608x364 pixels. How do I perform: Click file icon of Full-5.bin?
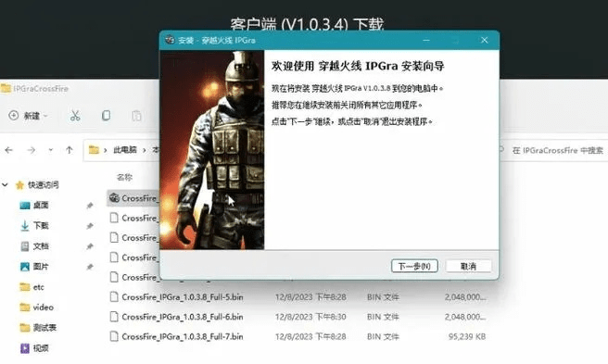point(114,297)
